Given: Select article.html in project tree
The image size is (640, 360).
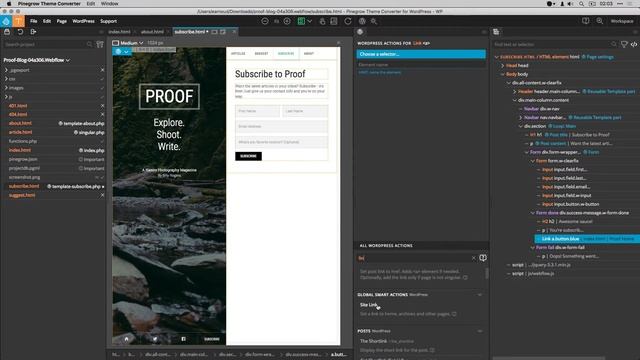Looking at the screenshot, I should point(20,132).
